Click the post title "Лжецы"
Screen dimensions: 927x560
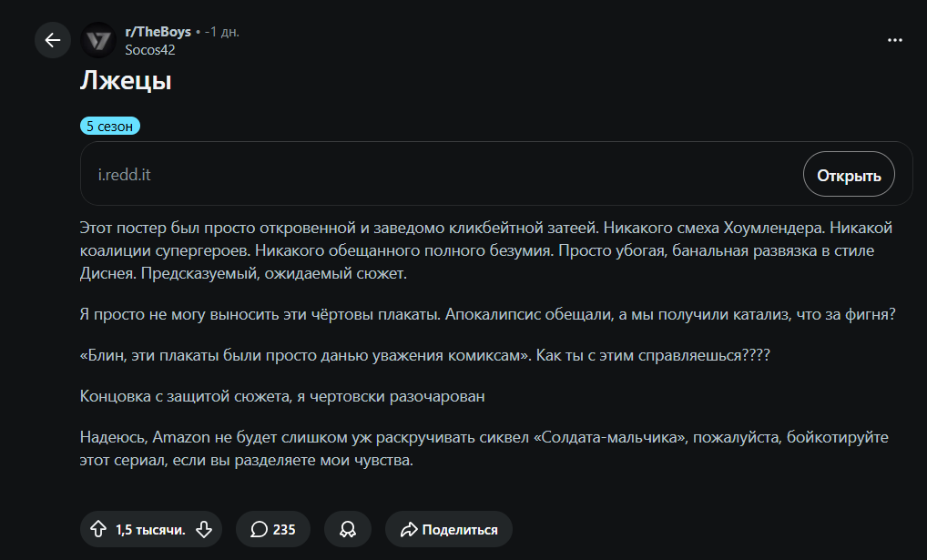pyautogui.click(x=126, y=80)
